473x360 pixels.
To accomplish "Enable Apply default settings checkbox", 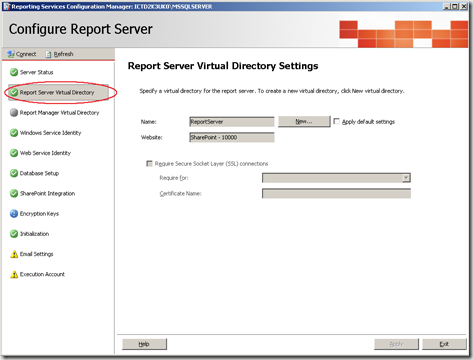I will (337, 121).
